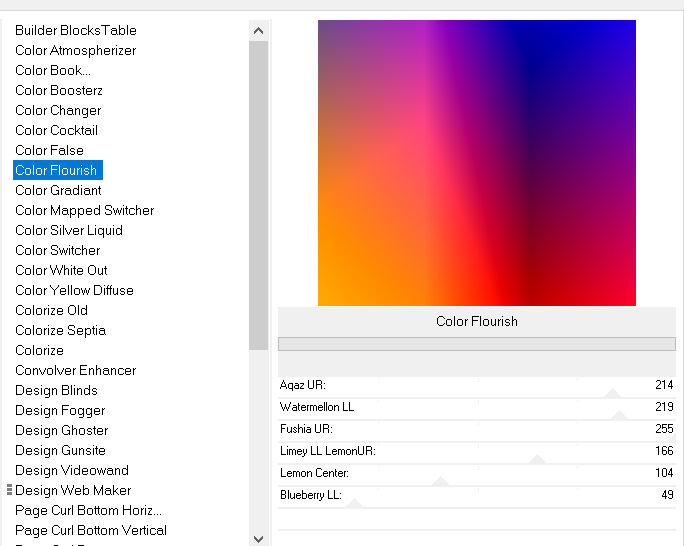Choose the Color False filter
Image resolution: width=684 pixels, height=546 pixels.
49,150
